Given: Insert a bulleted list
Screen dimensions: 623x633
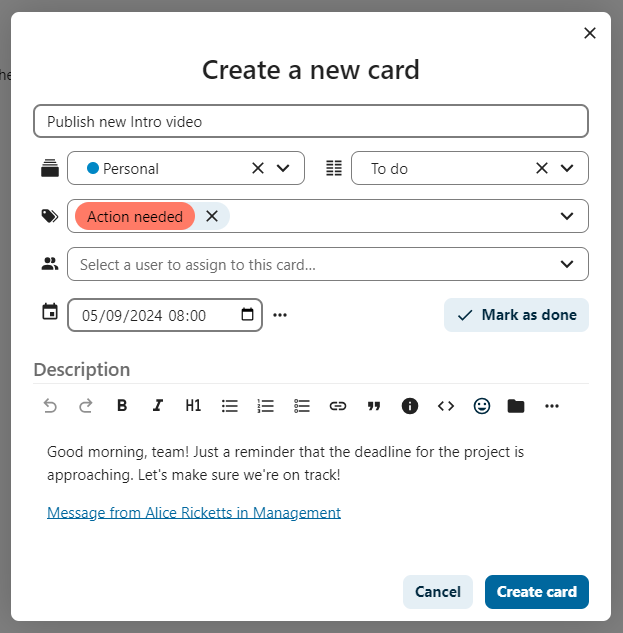Looking at the screenshot, I should click(230, 406).
